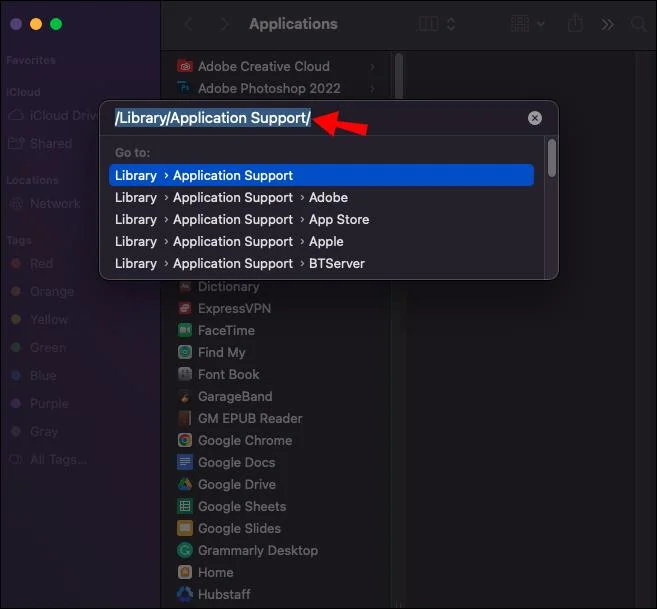Click the suggestions list scrollbar

551,160
